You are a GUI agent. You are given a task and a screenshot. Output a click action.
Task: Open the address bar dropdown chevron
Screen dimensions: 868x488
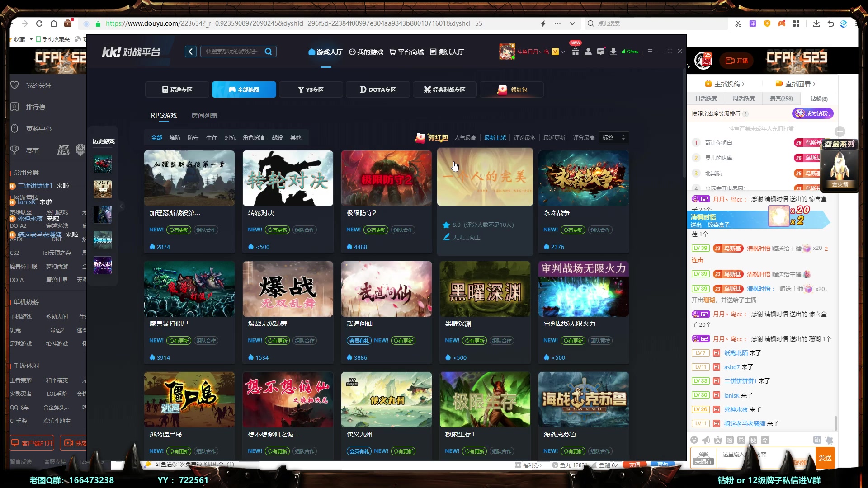[572, 23]
